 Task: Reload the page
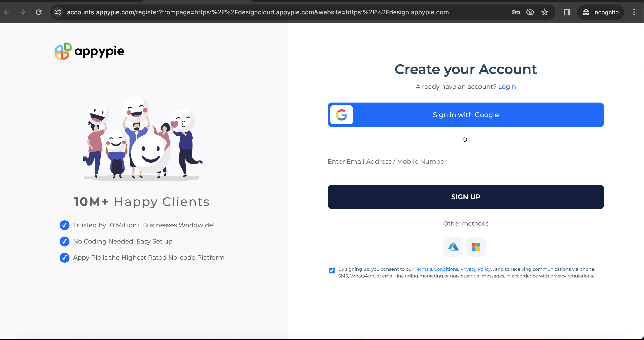38,12
